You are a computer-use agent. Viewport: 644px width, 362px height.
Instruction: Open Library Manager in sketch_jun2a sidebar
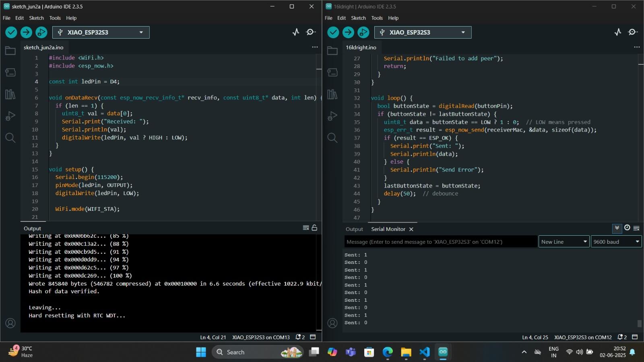pos(10,94)
